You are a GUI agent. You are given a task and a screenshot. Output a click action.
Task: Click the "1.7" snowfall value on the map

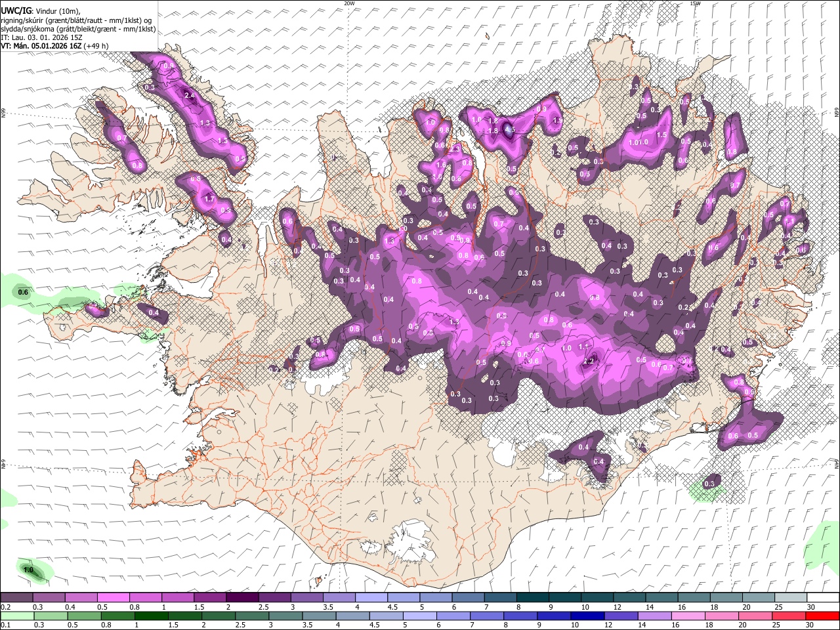coord(210,199)
